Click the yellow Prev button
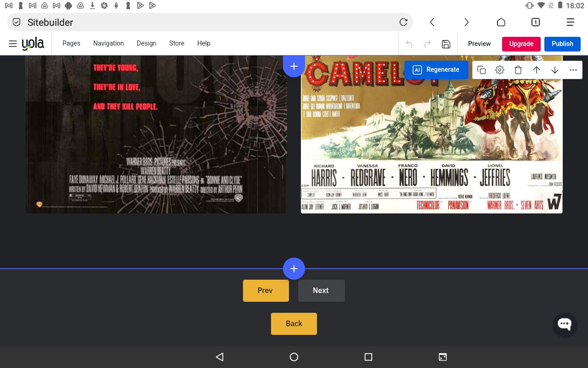 [266, 291]
